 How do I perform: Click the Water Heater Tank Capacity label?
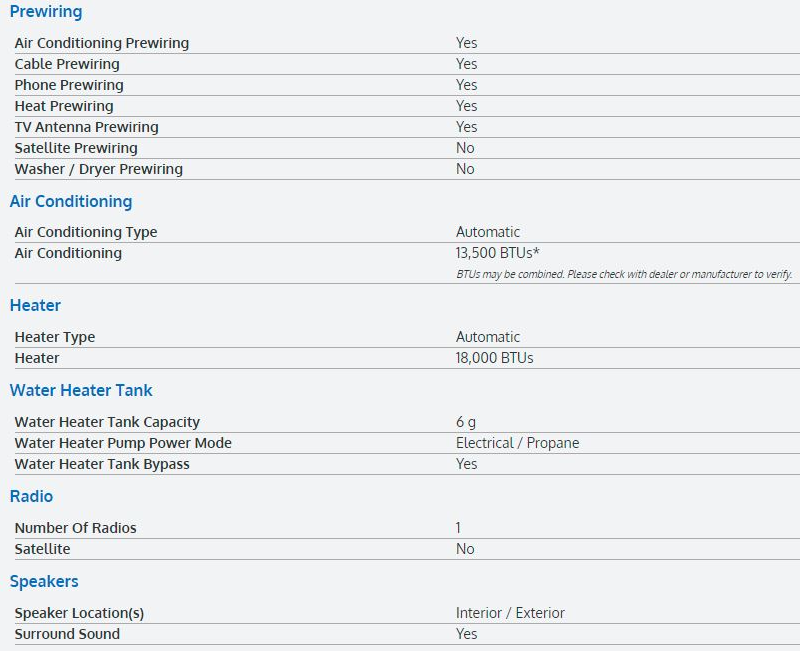pyautogui.click(x=107, y=422)
